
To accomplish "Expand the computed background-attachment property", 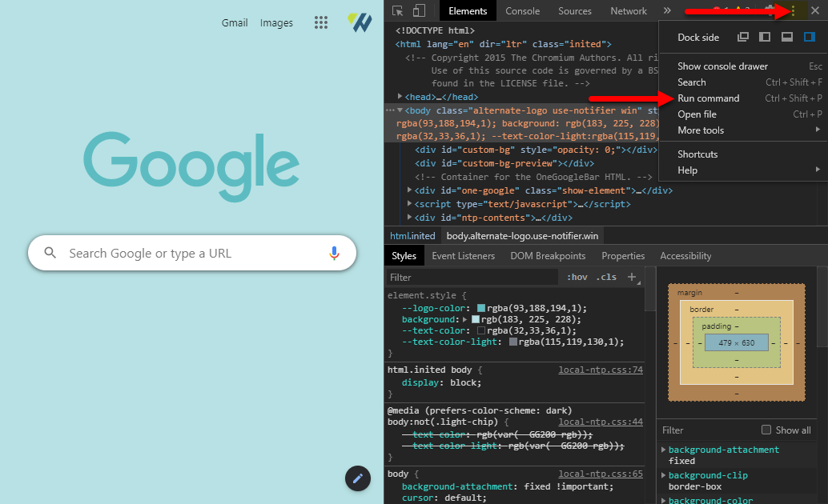I will (664, 450).
